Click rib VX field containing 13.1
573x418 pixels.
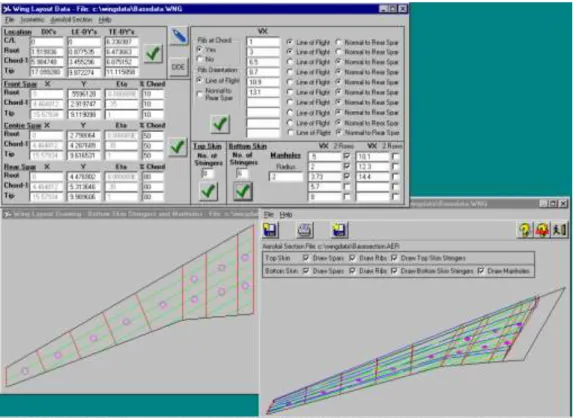(263, 92)
